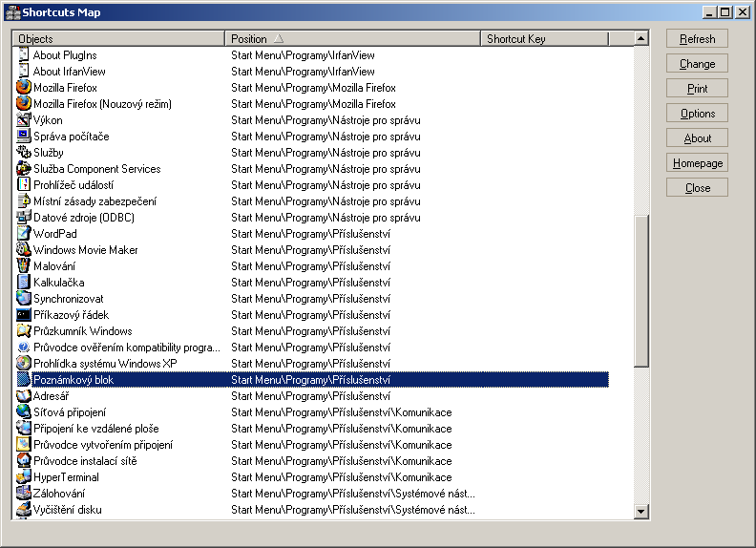This screenshot has height=548, width=756.
Task: Click the Prohlídka systému Windows XP icon
Action: 24,363
